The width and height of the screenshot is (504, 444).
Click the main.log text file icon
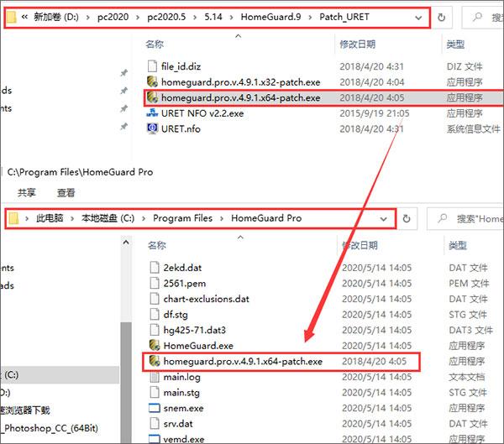155,377
